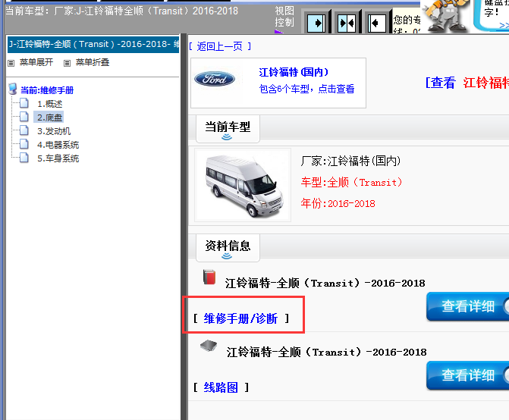Click the >> link in top-right bubble
The width and height of the screenshot is (509, 420).
[x=504, y=25]
